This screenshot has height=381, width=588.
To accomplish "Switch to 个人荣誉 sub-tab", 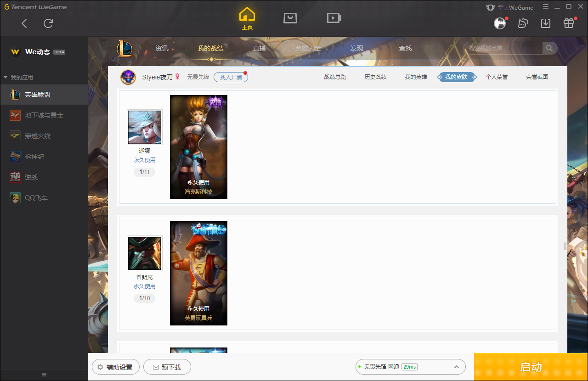I will coord(497,77).
